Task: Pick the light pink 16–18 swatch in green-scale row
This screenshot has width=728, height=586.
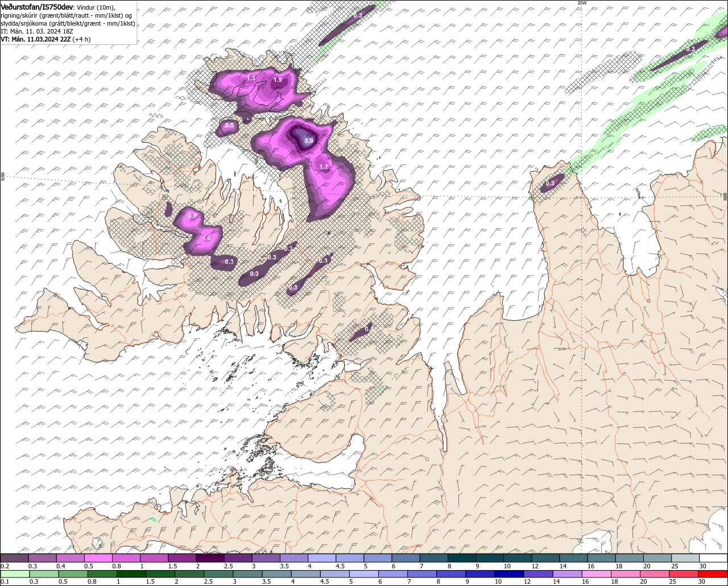Action: [596, 573]
